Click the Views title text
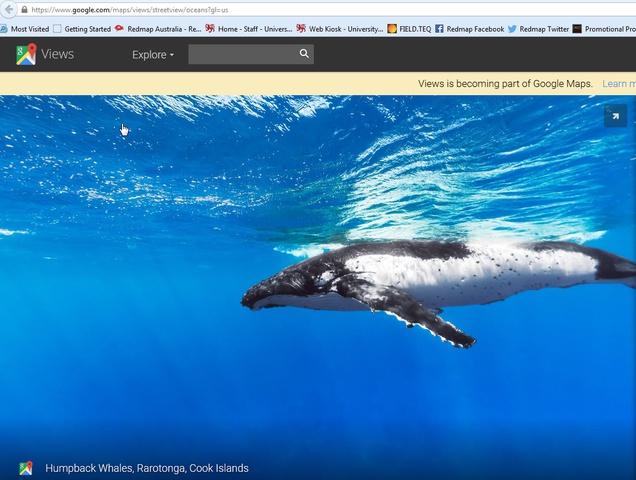Screen dimensions: 636x480 coord(57,54)
